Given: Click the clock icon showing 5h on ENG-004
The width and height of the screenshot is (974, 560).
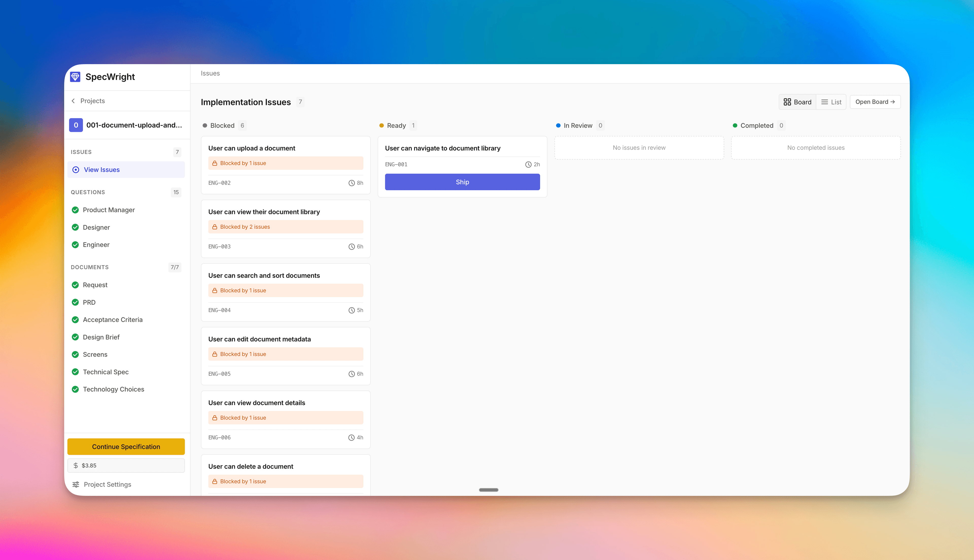Looking at the screenshot, I should [351, 310].
